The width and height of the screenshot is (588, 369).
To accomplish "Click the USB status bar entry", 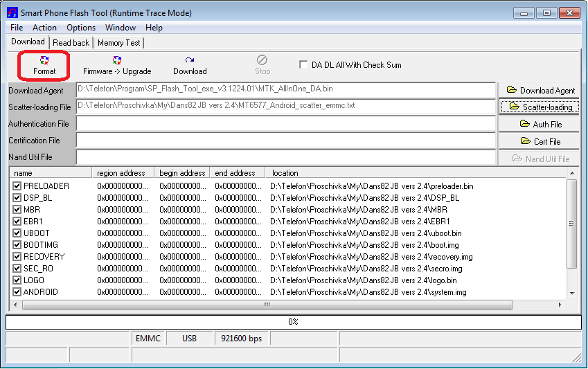I will 189,339.
